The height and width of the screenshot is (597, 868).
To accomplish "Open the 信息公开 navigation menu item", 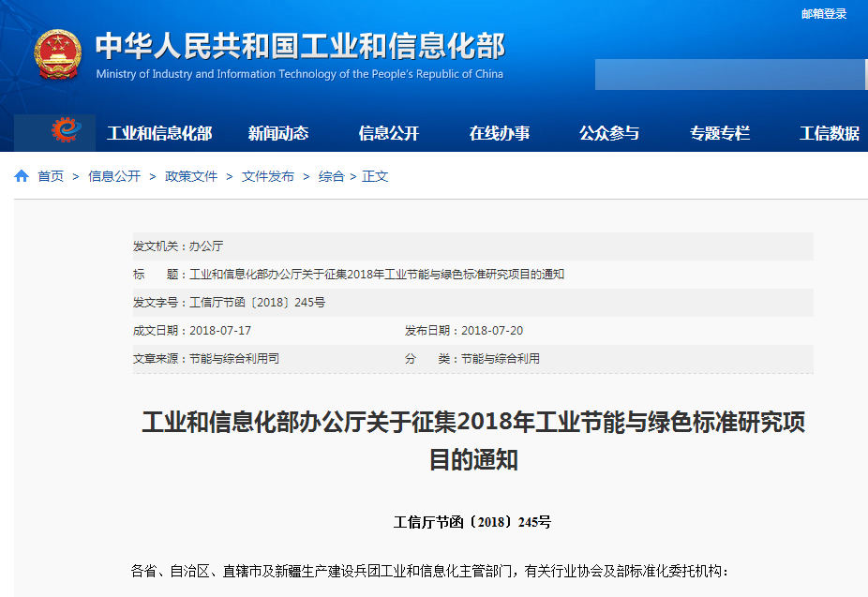I will (389, 133).
